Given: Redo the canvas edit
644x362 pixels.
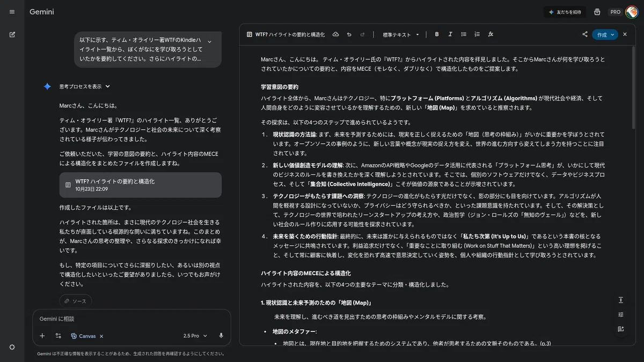Looking at the screenshot, I should pos(362,34).
